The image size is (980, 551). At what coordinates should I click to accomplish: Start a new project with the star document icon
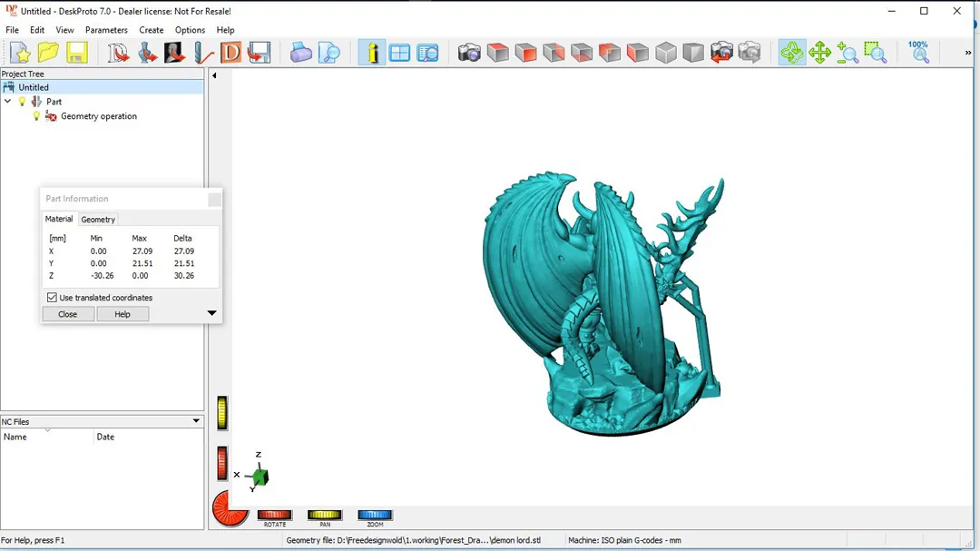coord(20,53)
